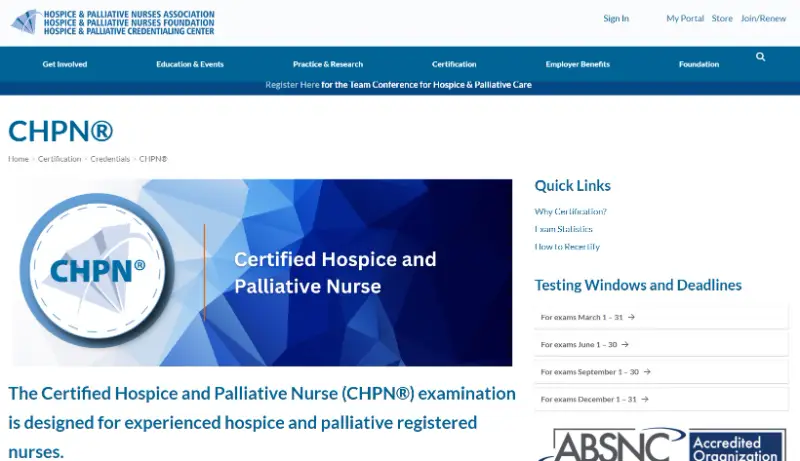Open the Employer Benefits menu

578,64
